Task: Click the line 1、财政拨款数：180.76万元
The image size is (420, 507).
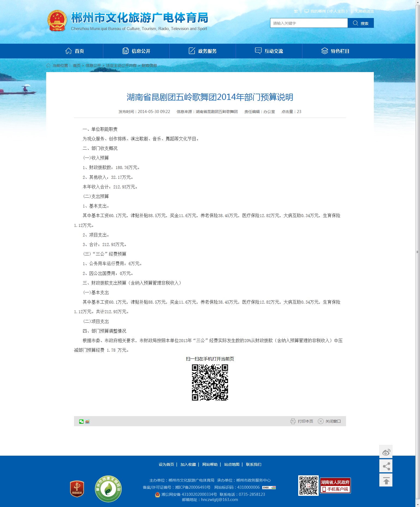Action: click(x=111, y=168)
